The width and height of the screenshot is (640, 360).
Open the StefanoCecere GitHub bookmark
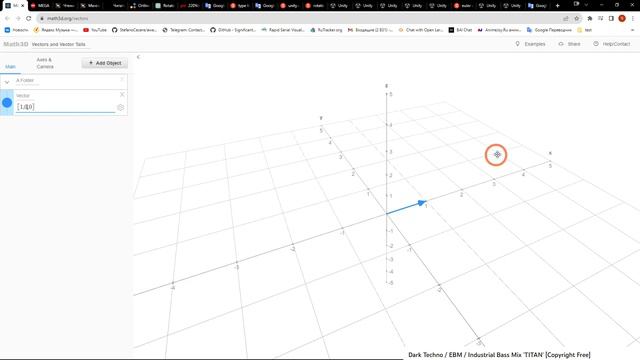[x=135, y=30]
